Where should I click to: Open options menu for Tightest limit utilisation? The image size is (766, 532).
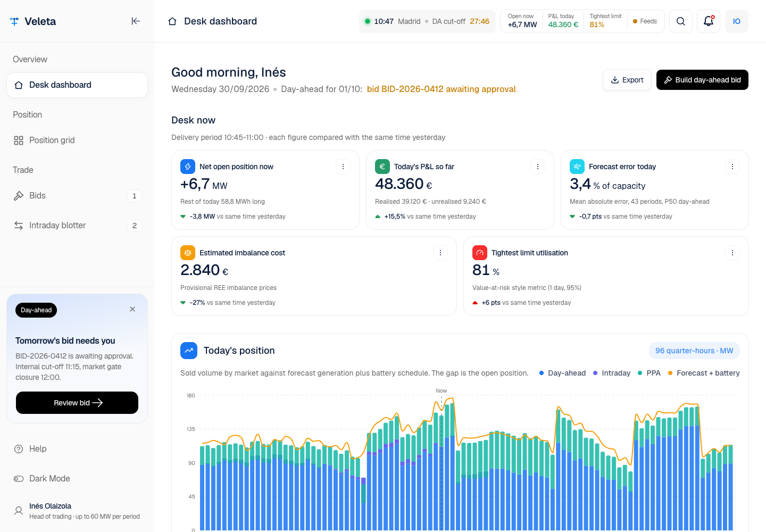pyautogui.click(x=732, y=253)
